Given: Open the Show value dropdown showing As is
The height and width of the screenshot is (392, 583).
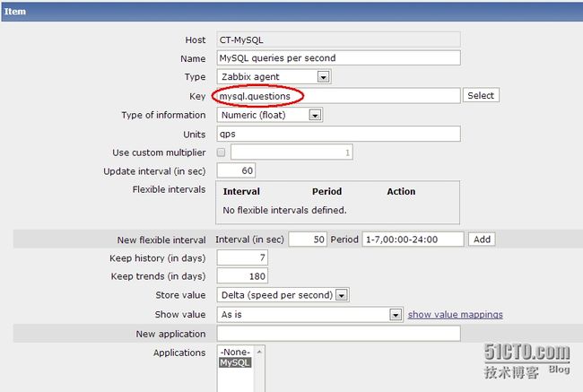Looking at the screenshot, I should 309,315.
